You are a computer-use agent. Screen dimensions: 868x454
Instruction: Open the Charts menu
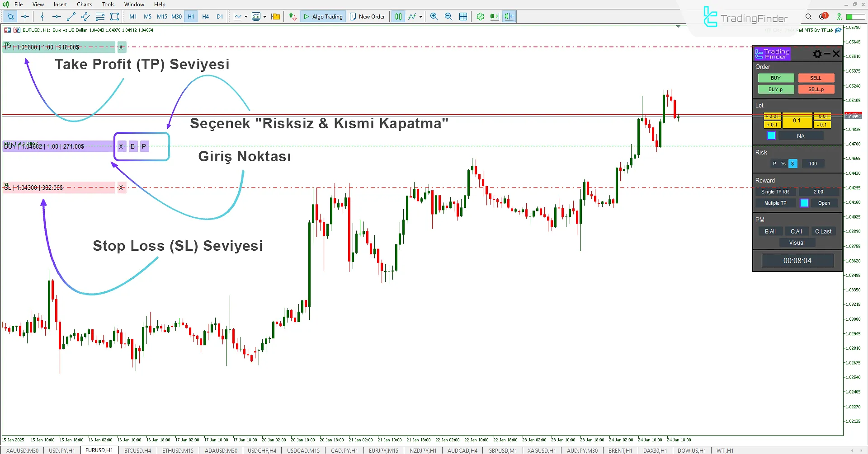(x=84, y=4)
